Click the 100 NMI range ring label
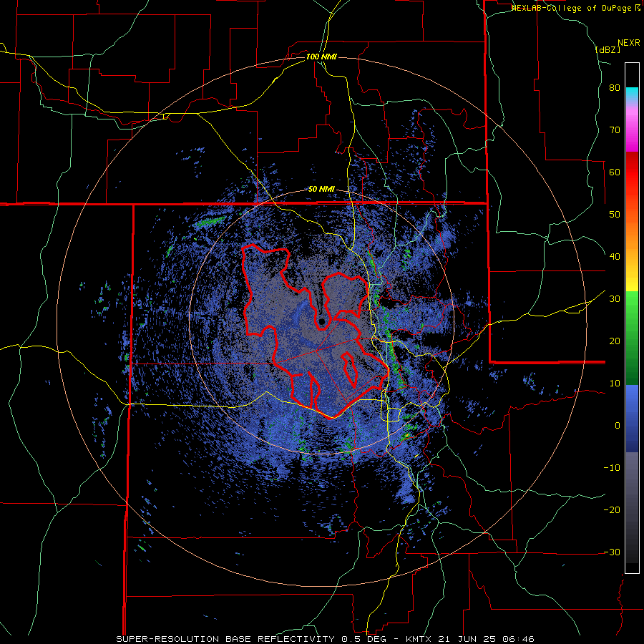The height and width of the screenshot is (644, 644). coord(321,57)
